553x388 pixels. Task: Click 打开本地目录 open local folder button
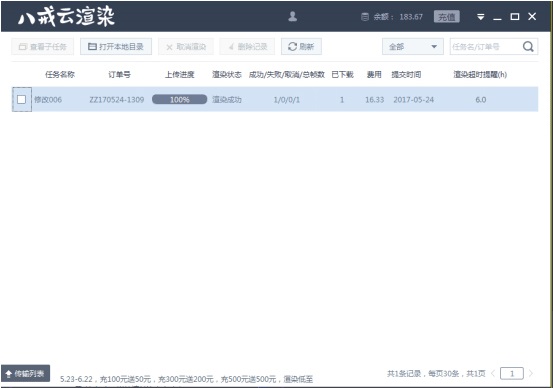(x=116, y=47)
